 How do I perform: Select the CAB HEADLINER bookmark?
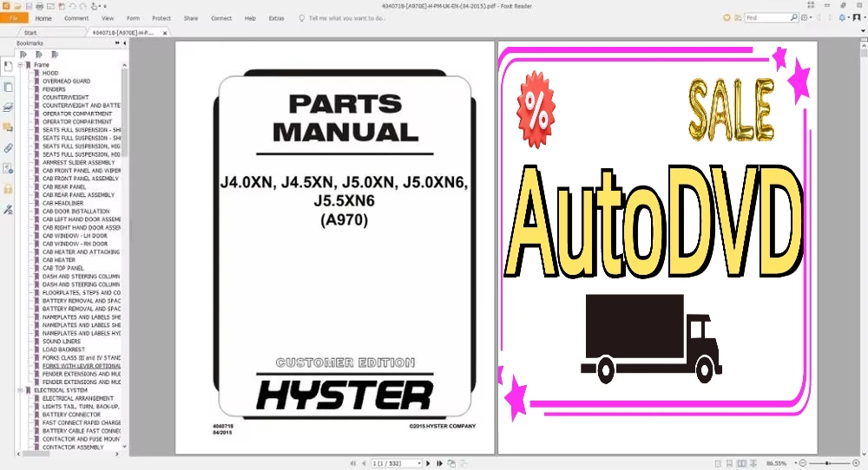63,203
